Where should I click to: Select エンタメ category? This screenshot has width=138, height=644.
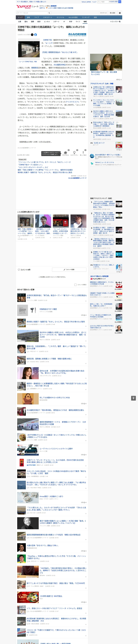point(47,21)
